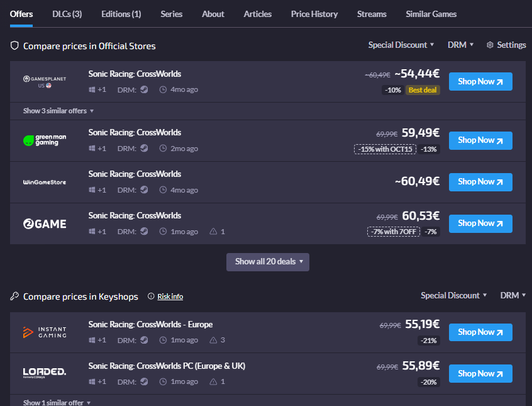Open the About tab
This screenshot has height=406, width=532.
click(213, 14)
